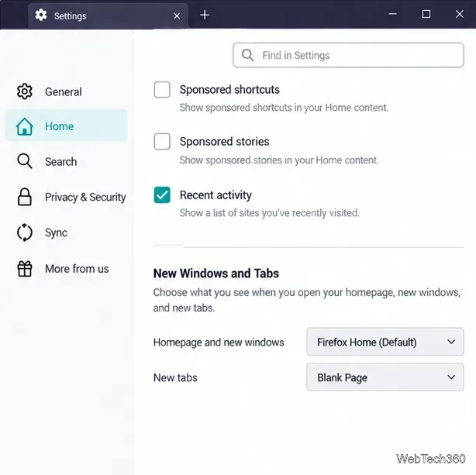This screenshot has height=475, width=476.
Task: Open More from us label
Action: pyautogui.click(x=77, y=269)
